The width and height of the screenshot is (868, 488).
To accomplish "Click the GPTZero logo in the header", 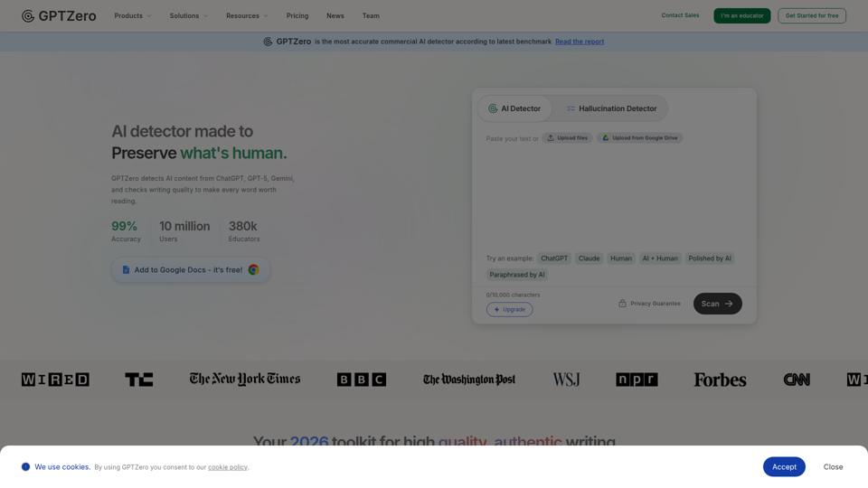I will [59, 16].
